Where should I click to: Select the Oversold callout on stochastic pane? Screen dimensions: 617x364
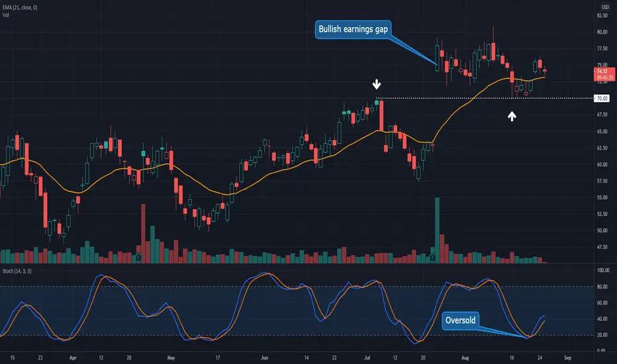460,320
